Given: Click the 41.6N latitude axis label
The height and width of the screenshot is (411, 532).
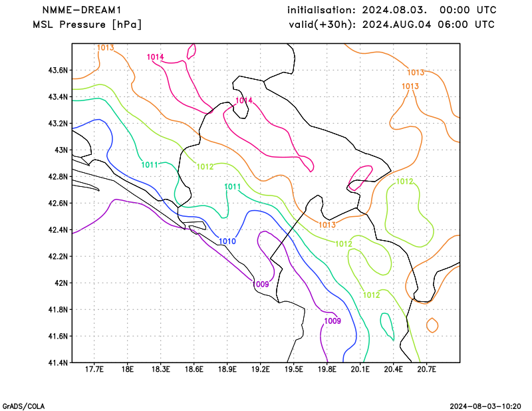Looking at the screenshot, I should coord(58,336).
